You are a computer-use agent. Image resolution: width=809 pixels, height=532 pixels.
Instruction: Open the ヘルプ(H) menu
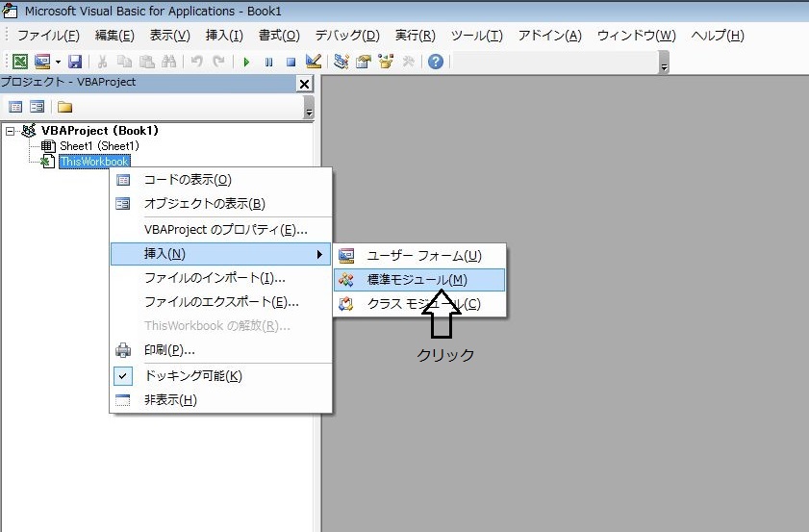[718, 35]
